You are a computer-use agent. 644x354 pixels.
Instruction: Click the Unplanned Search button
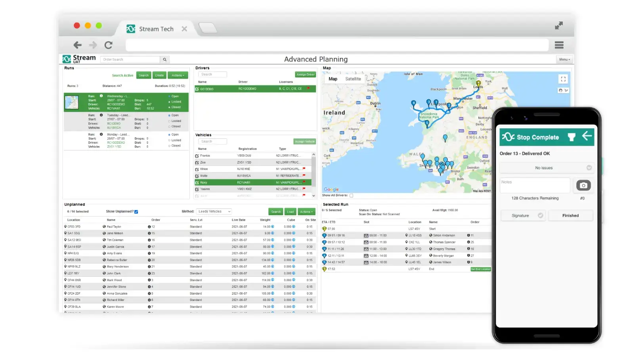276,212
